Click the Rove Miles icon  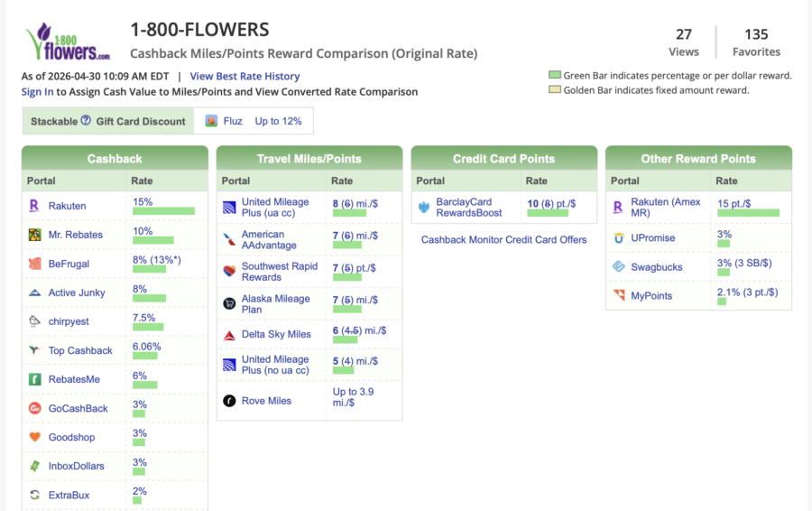pos(229,401)
